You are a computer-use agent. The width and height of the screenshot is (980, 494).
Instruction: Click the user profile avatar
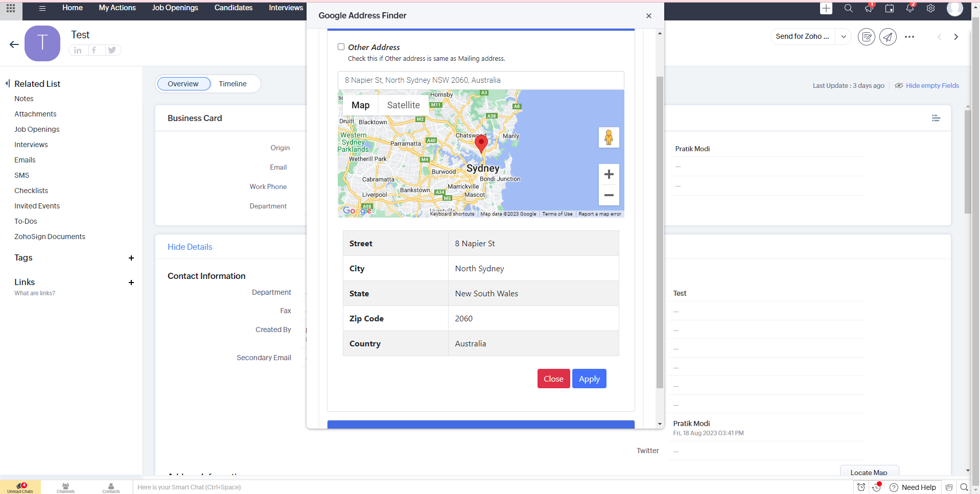[x=955, y=8]
